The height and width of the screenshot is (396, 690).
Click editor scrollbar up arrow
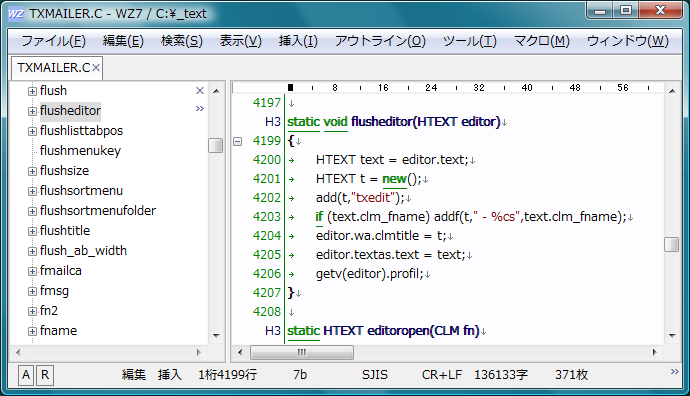[x=672, y=91]
